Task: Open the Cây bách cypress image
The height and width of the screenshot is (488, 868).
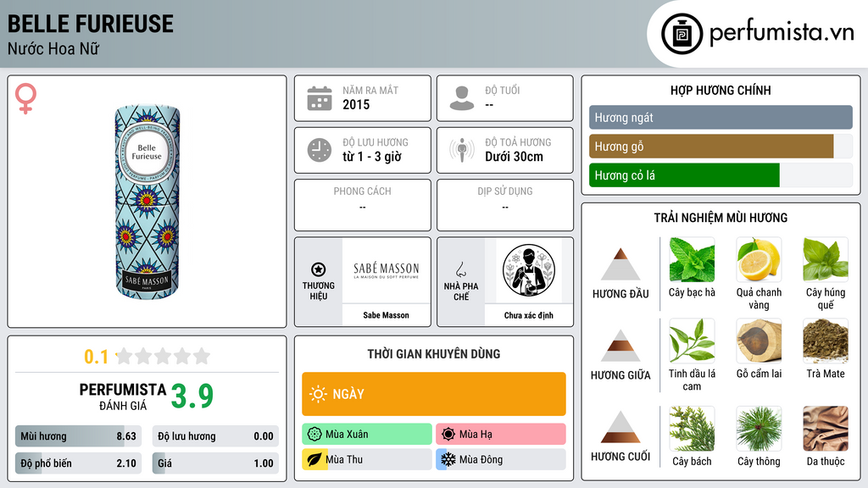Action: 692,429
